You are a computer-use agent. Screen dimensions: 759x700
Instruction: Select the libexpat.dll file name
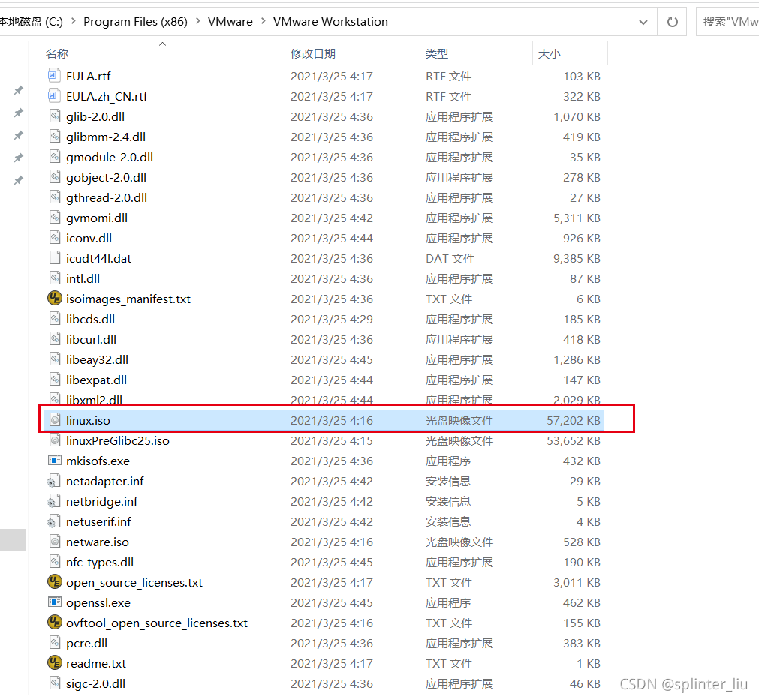point(97,380)
